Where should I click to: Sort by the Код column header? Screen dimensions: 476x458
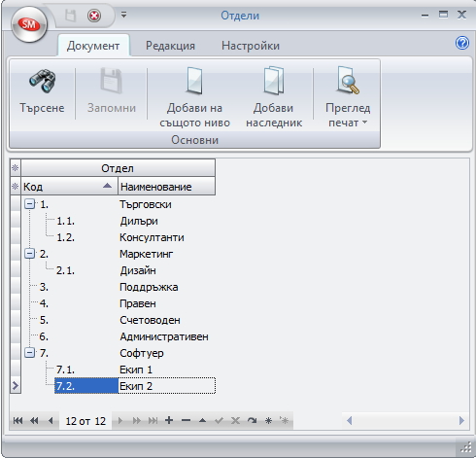click(69, 186)
